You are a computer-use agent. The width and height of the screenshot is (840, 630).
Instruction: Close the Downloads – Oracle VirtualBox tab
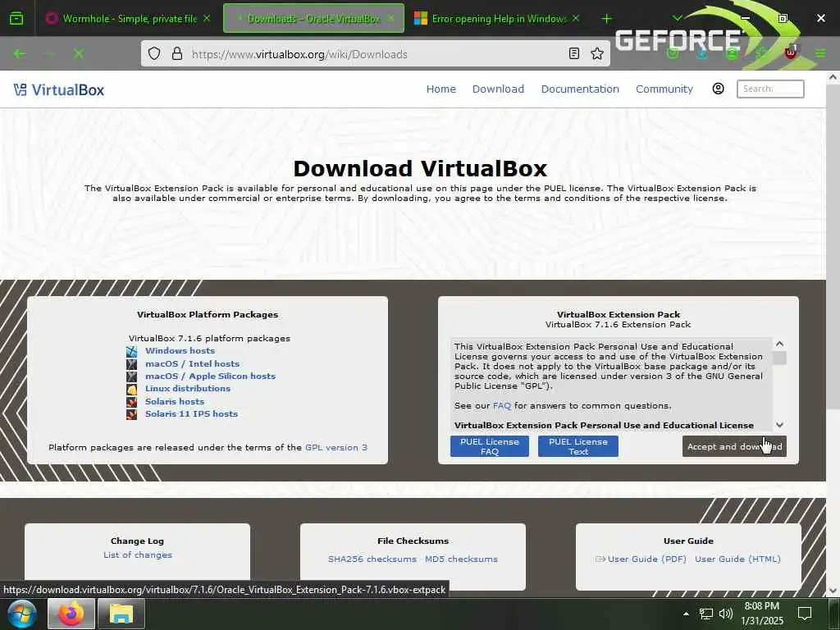click(x=391, y=18)
